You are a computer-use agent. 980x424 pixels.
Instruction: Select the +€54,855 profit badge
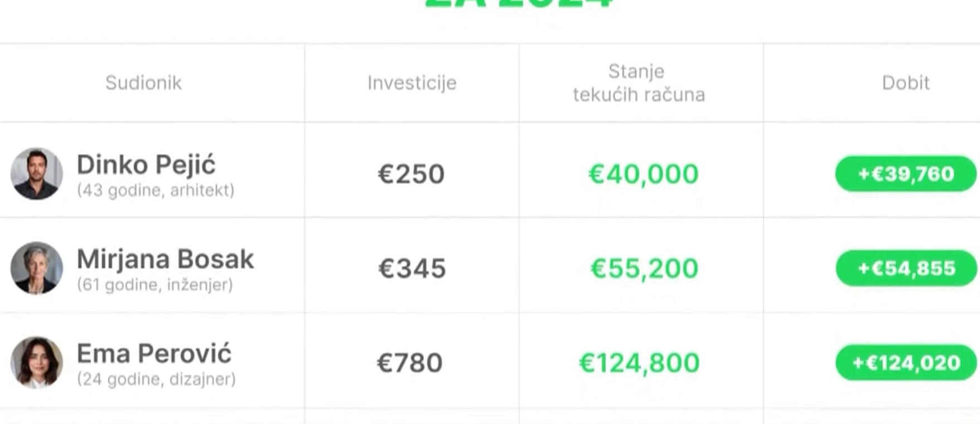[x=906, y=268]
